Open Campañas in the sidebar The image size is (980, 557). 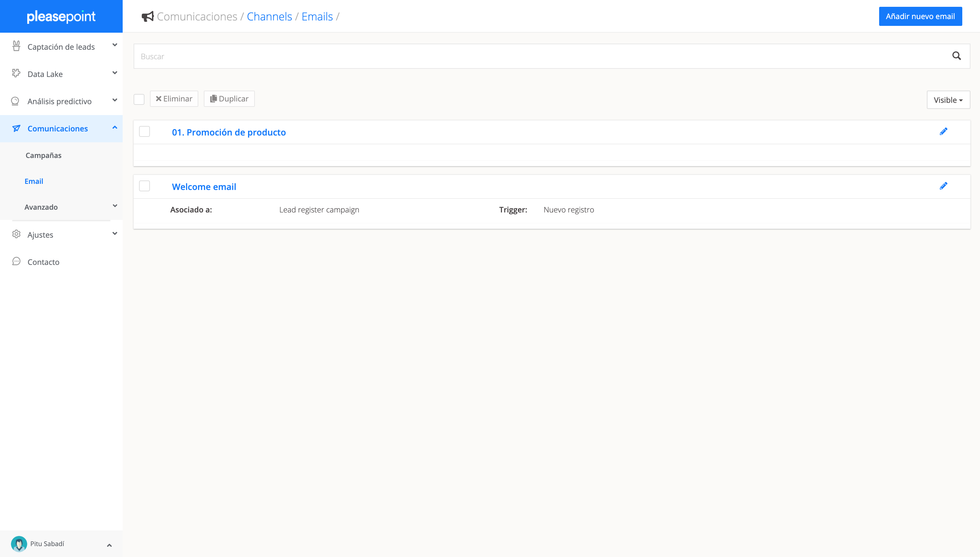click(x=43, y=155)
